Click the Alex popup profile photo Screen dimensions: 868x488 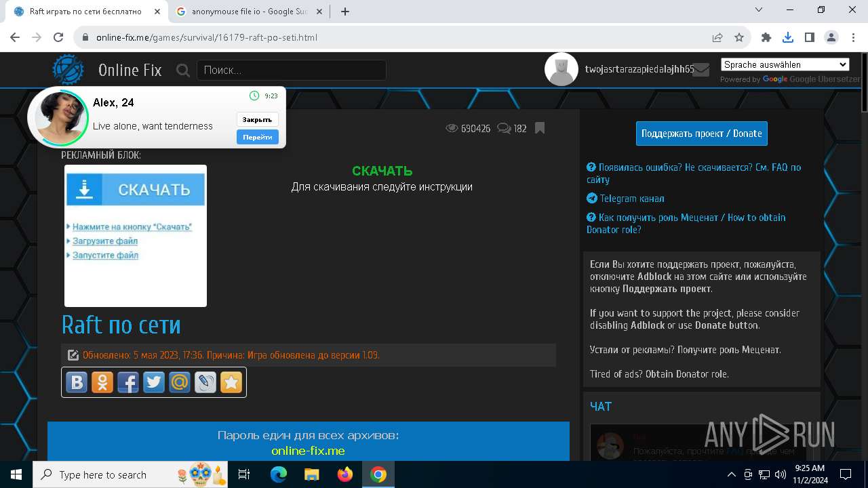tap(62, 117)
